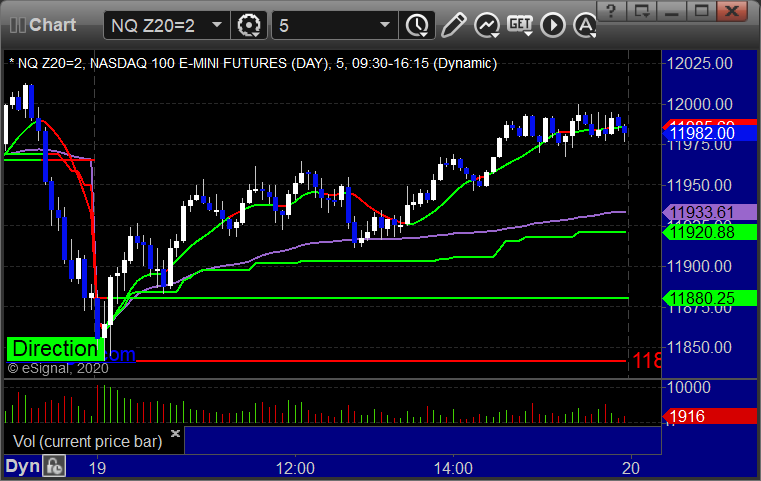Click the GET tools icon

tap(520, 25)
